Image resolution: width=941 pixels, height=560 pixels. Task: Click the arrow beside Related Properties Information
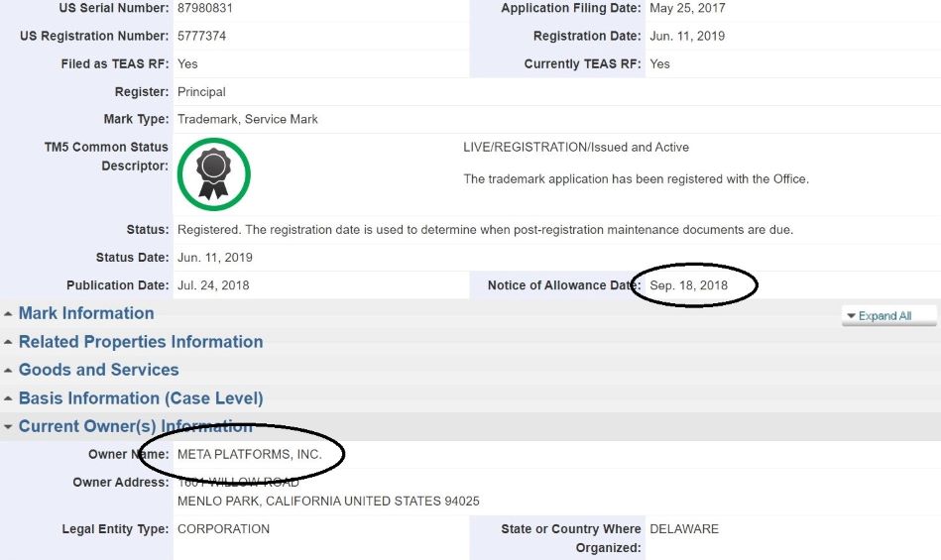8,343
